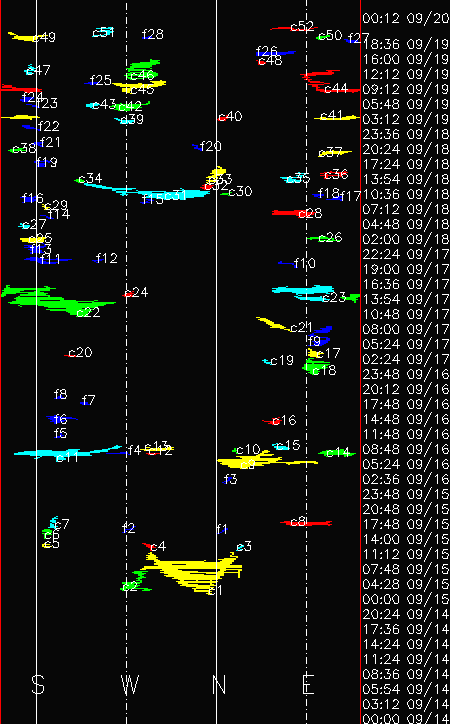450x724 pixels.
Task: Select the green c46 feature
Action: (143, 69)
